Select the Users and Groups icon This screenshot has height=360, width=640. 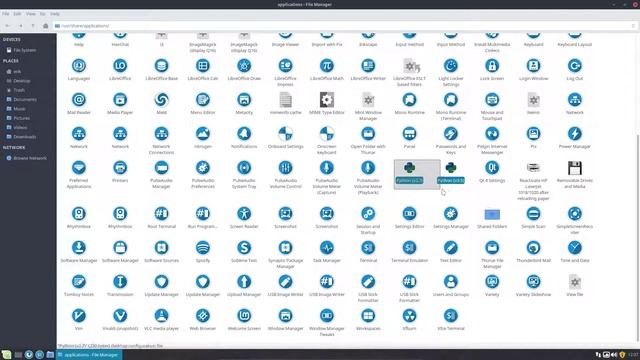click(451, 281)
